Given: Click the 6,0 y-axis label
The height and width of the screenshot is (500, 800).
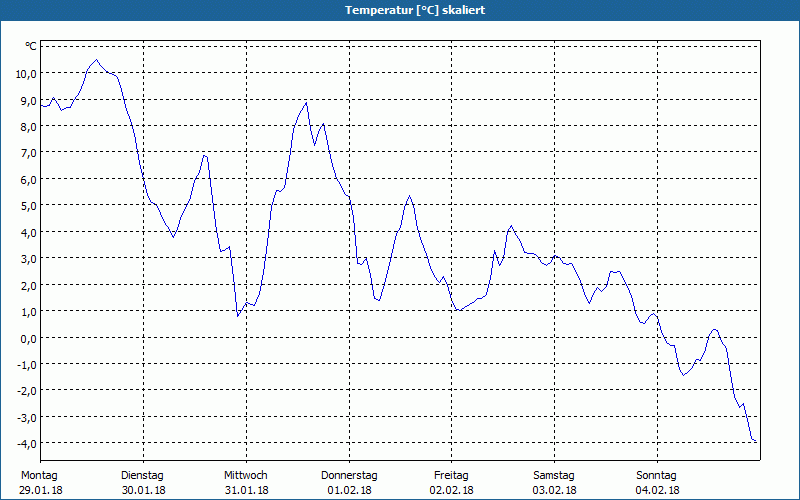Looking at the screenshot, I should click(29, 179).
